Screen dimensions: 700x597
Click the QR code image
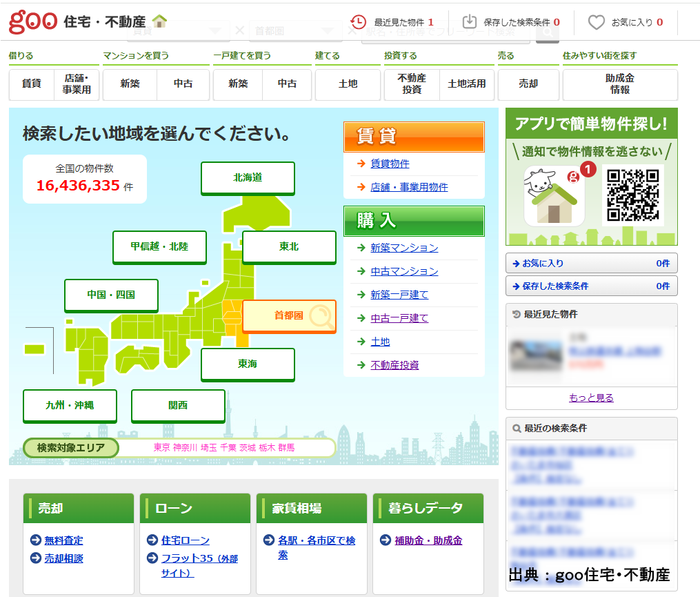633,195
